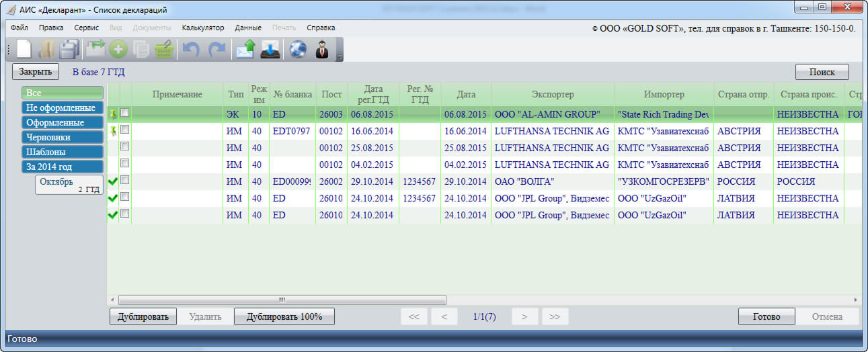Click the send mail icon with green arrow
The image size is (868, 352).
coord(245,50)
